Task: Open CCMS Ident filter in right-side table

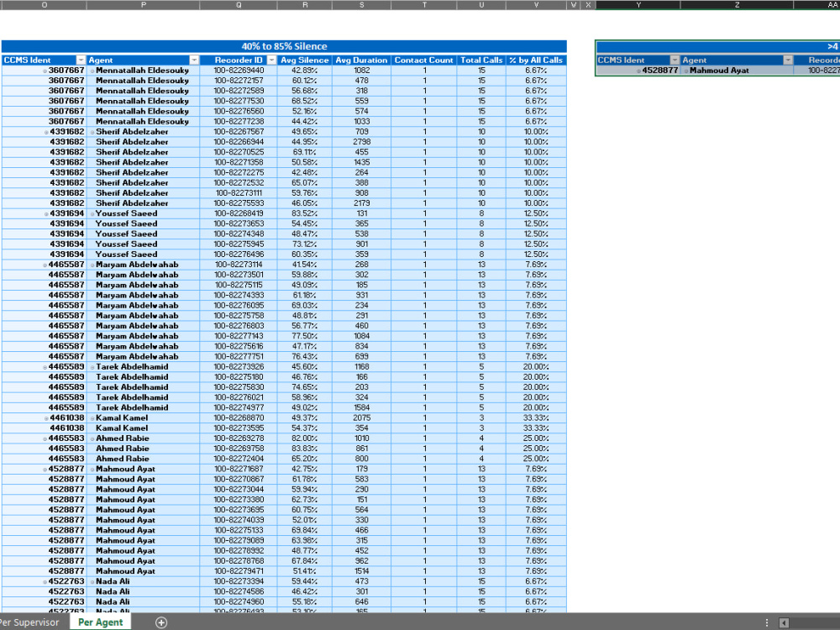Action: point(675,60)
